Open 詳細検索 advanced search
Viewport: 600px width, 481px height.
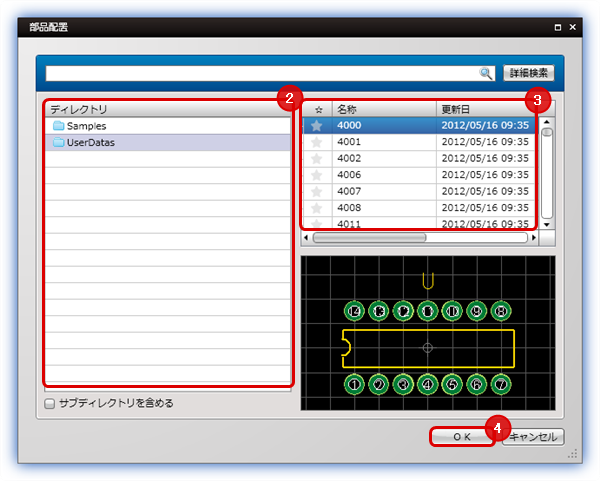[528, 73]
